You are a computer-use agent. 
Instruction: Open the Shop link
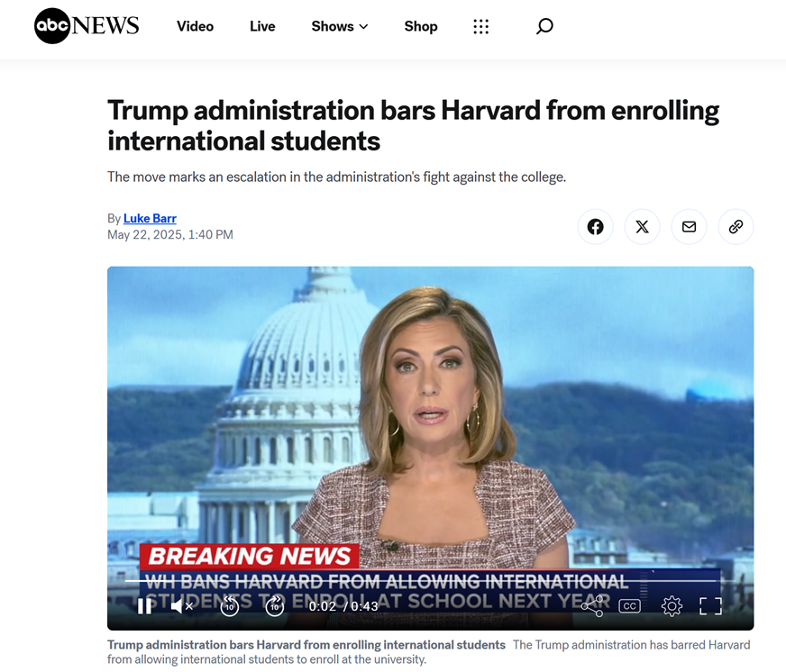click(421, 26)
